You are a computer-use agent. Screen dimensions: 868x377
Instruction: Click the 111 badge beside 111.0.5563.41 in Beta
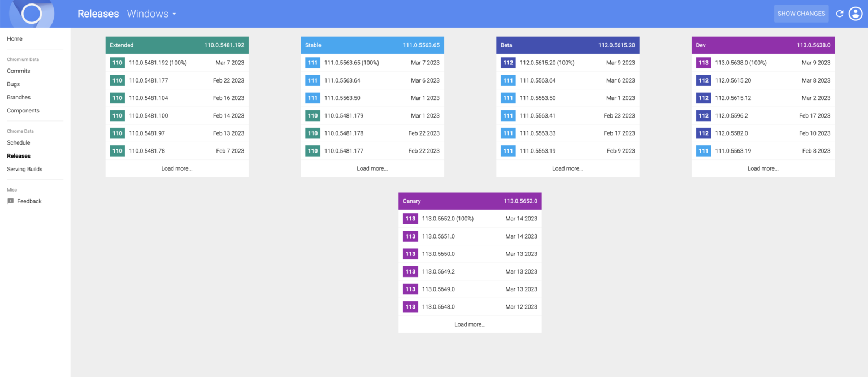pos(508,116)
